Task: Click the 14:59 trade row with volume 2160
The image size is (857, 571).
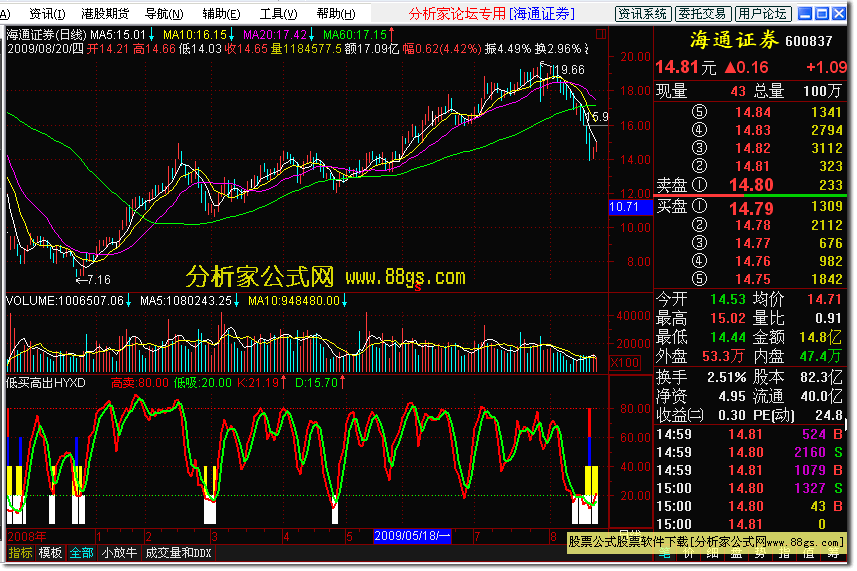Action: [x=749, y=452]
